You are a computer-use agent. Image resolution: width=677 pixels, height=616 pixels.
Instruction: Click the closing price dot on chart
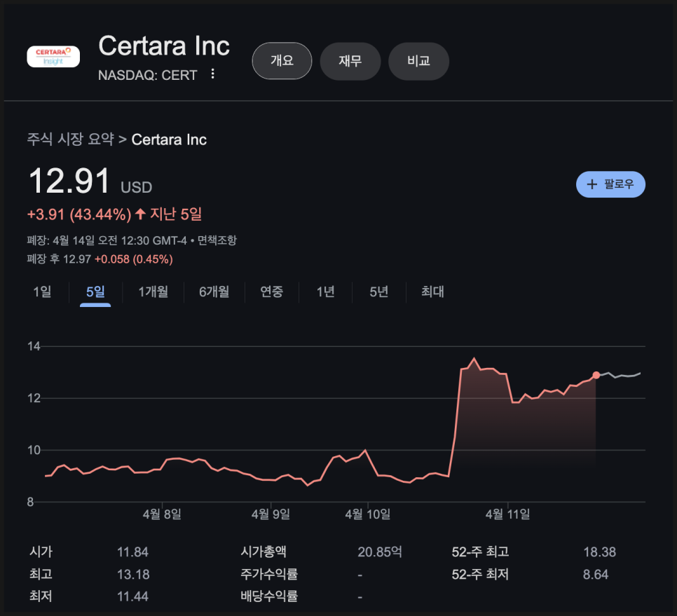pos(596,375)
